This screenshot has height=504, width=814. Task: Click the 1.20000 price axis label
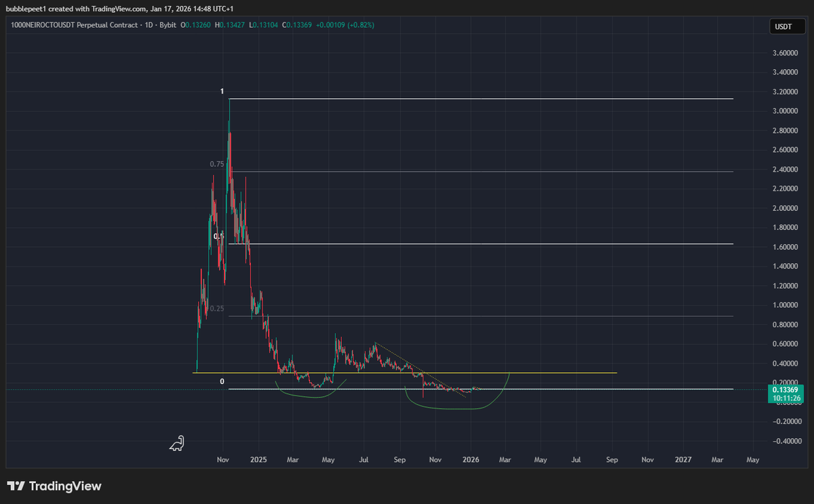pyautogui.click(x=785, y=286)
